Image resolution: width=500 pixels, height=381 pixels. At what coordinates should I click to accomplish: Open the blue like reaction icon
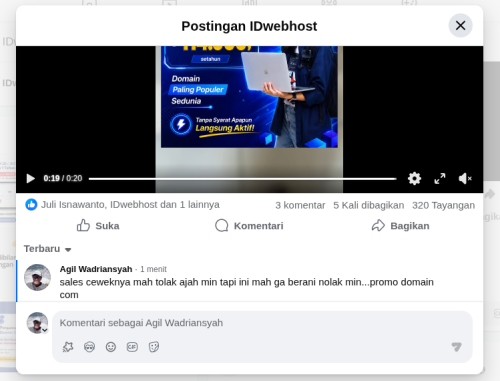click(x=31, y=205)
